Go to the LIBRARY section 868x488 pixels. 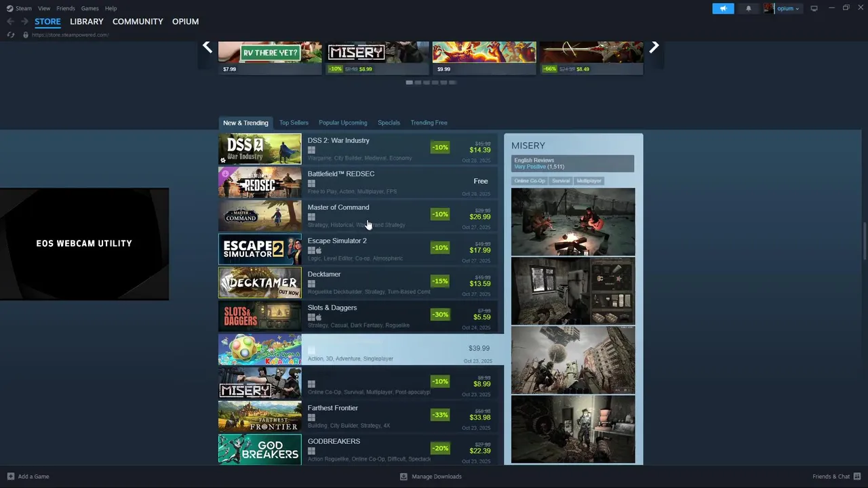click(x=87, y=22)
